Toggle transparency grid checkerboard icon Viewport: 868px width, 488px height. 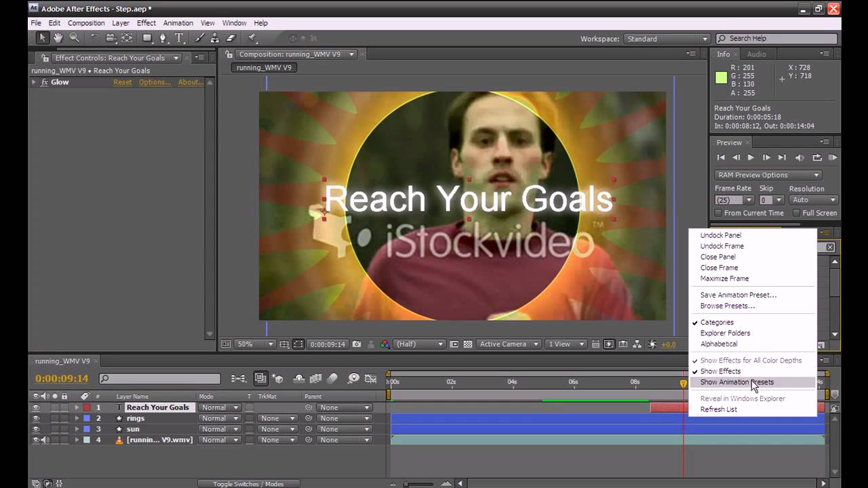tap(467, 344)
